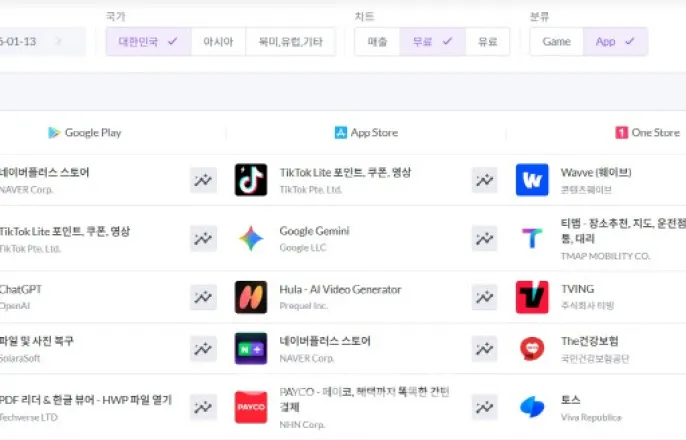Click publisher name TMAP MOBILITY CO.
The width and height of the screenshot is (686, 440).
point(606,256)
